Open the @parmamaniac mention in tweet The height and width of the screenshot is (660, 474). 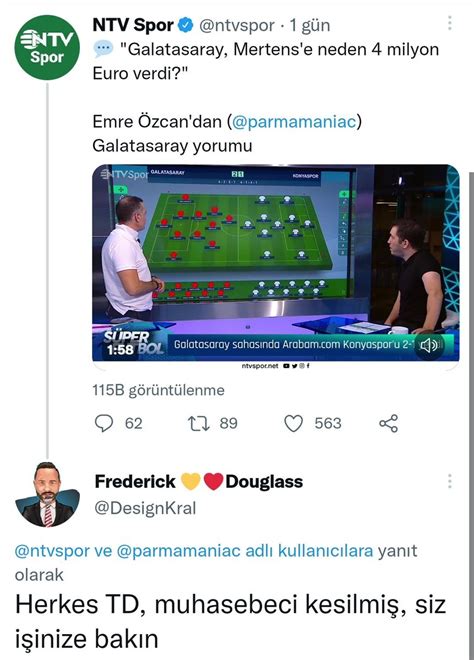click(294, 122)
